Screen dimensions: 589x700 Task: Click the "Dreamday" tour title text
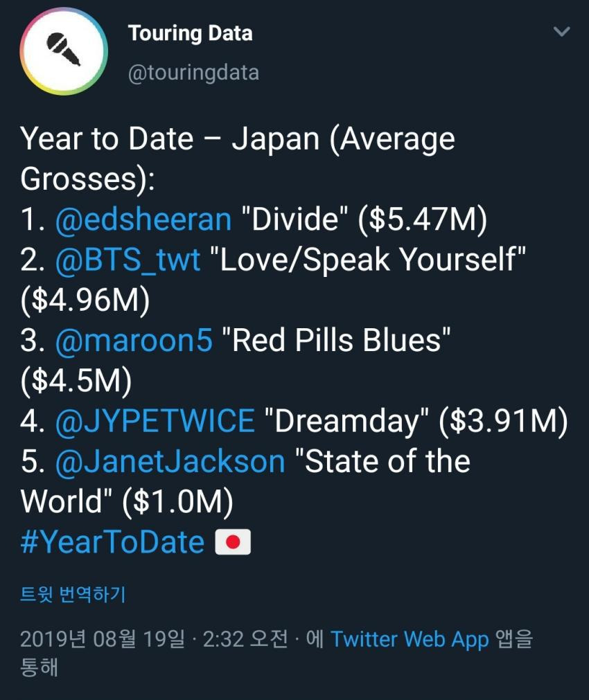[x=347, y=421]
